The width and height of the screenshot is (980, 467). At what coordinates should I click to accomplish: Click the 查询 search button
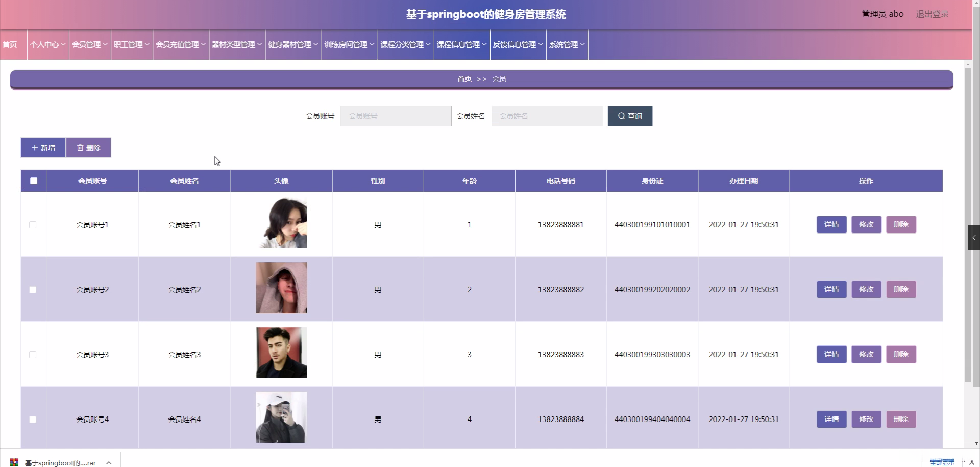[630, 116]
